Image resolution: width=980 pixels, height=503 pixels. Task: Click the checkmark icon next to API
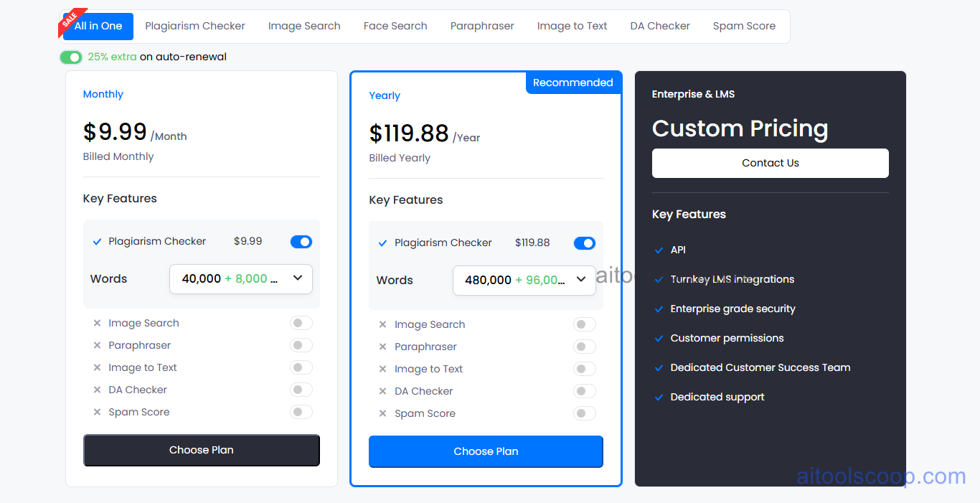tap(659, 250)
